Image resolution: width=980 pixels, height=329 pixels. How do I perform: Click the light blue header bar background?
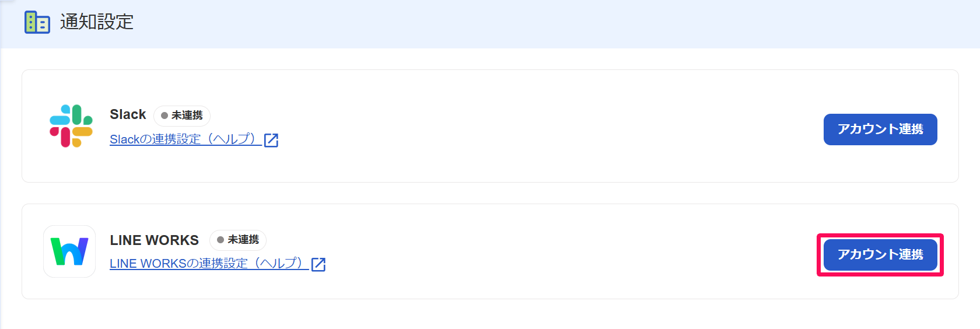pyautogui.click(x=525, y=23)
